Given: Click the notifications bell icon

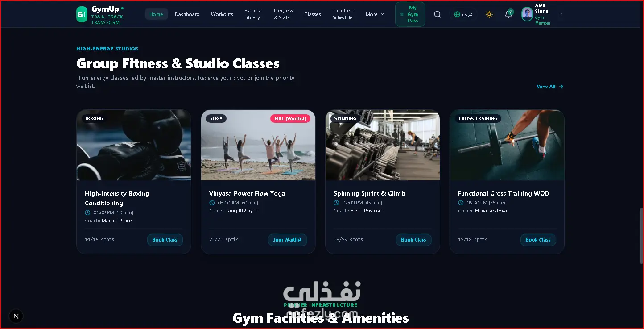Looking at the screenshot, I should pos(508,14).
